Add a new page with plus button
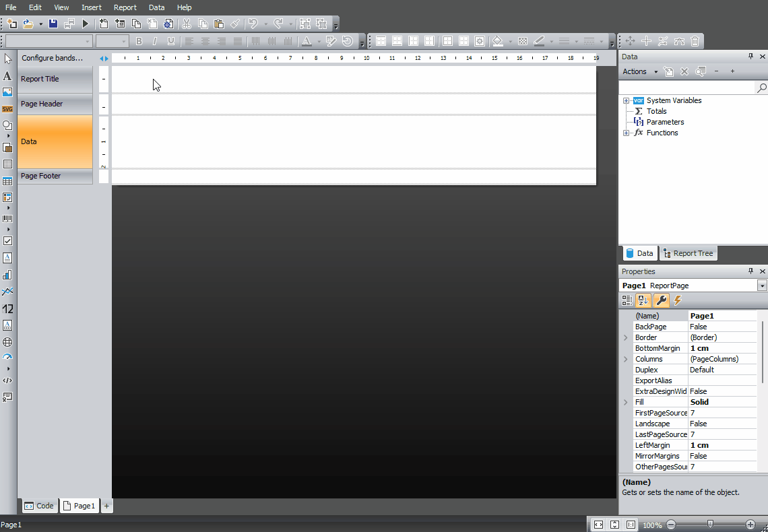Image resolution: width=768 pixels, height=532 pixels. pyautogui.click(x=106, y=506)
